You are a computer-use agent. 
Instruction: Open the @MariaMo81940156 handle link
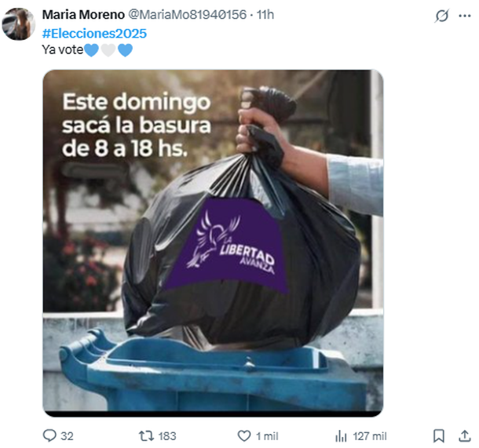tap(187, 15)
